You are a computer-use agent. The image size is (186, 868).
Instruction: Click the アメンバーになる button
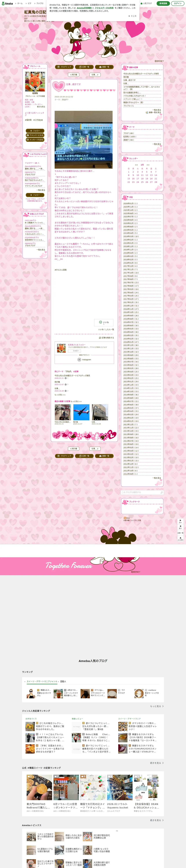click(35, 135)
